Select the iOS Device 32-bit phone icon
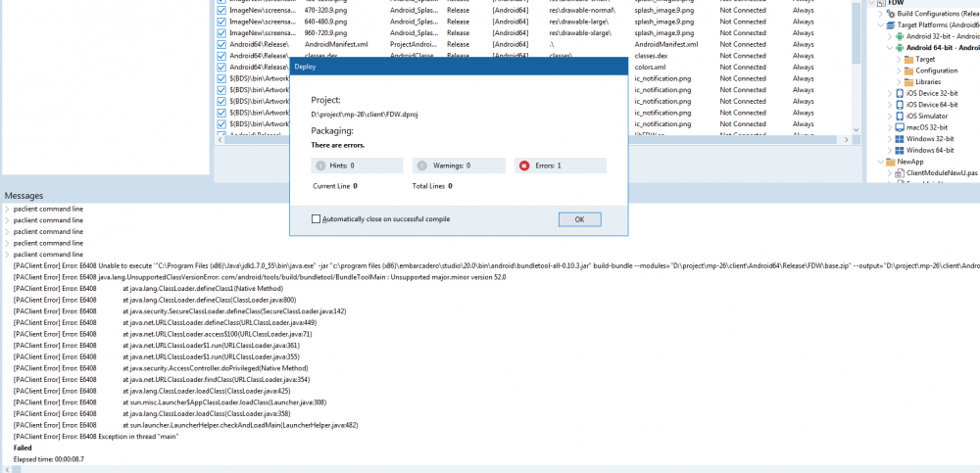980x473 pixels. (x=900, y=93)
